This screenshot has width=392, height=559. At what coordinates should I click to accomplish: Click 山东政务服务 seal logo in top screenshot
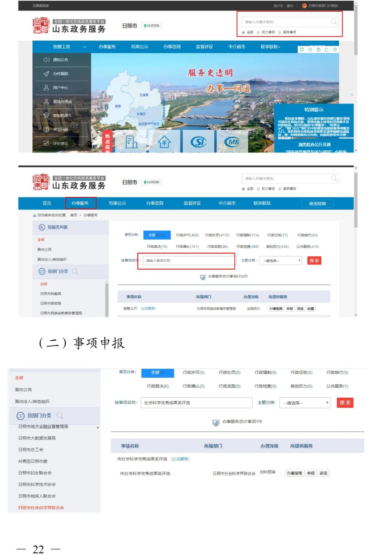(40, 25)
